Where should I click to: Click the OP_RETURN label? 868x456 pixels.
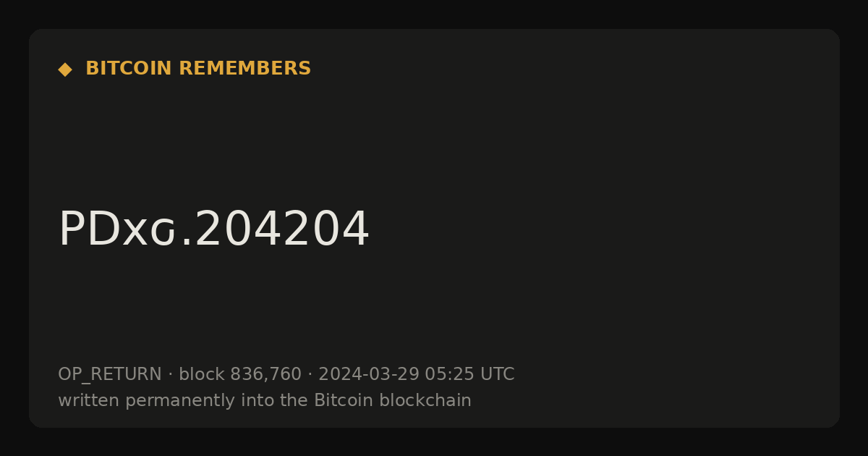pos(110,375)
